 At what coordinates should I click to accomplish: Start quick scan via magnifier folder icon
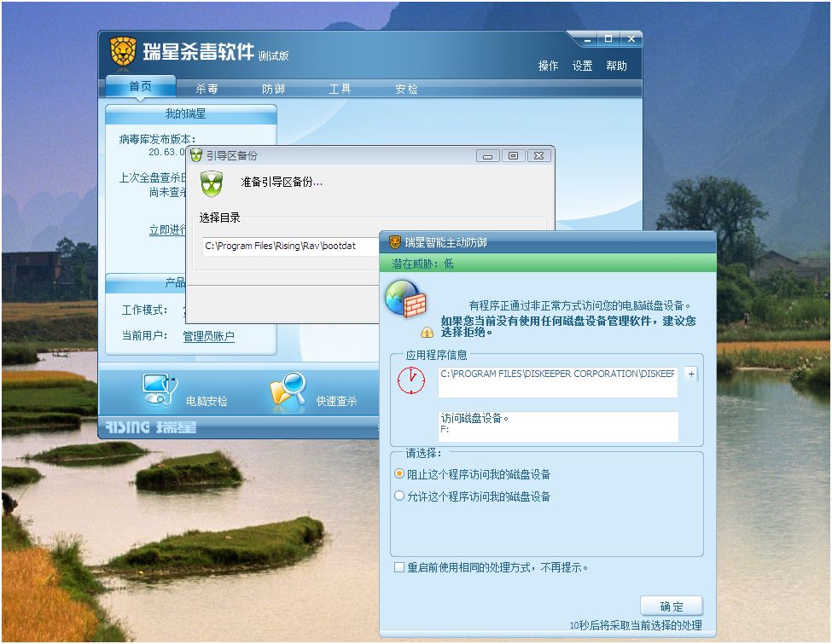click(x=288, y=392)
